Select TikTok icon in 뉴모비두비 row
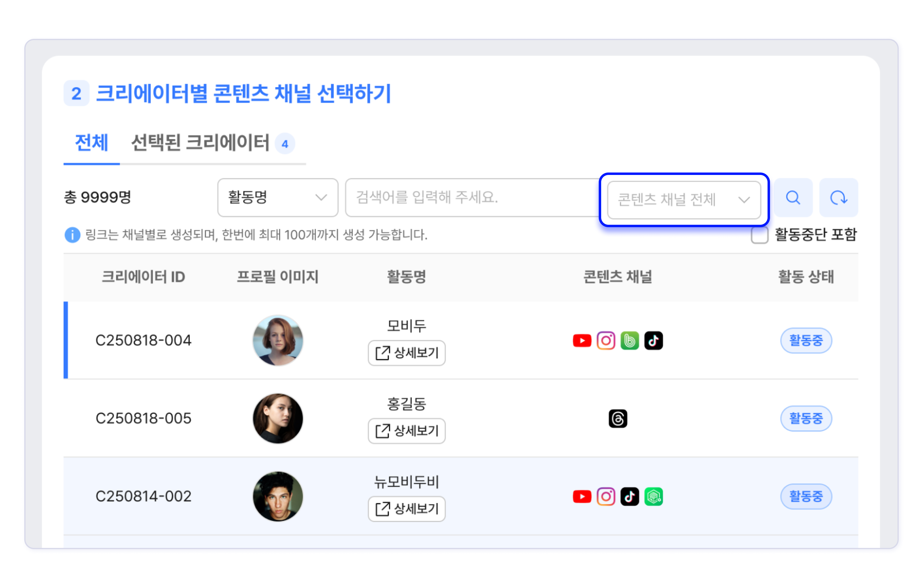923x588 pixels. (629, 497)
